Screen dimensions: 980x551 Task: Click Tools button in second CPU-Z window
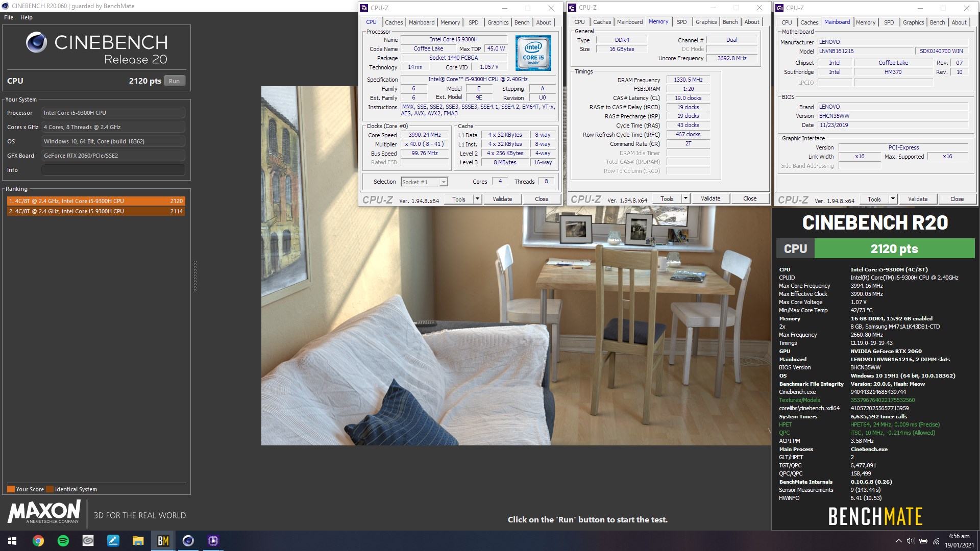[x=667, y=199]
